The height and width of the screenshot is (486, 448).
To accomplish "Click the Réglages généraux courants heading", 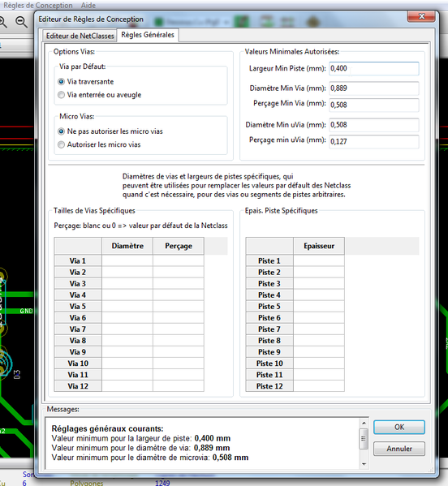I will coord(107,429).
